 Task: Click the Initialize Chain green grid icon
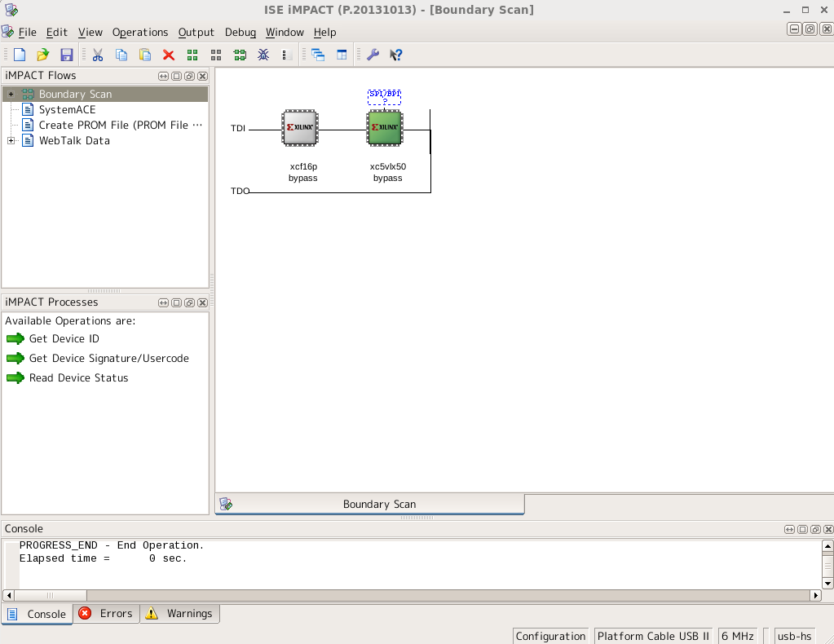(x=192, y=55)
